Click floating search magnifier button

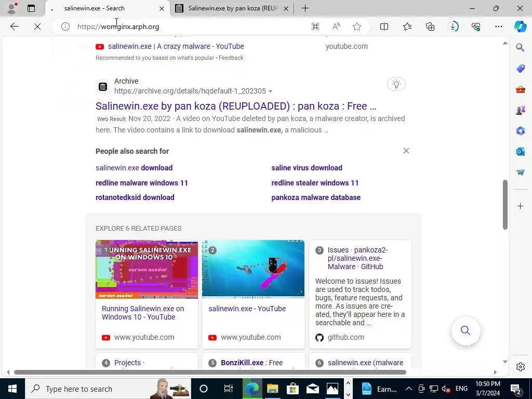pyautogui.click(x=465, y=330)
